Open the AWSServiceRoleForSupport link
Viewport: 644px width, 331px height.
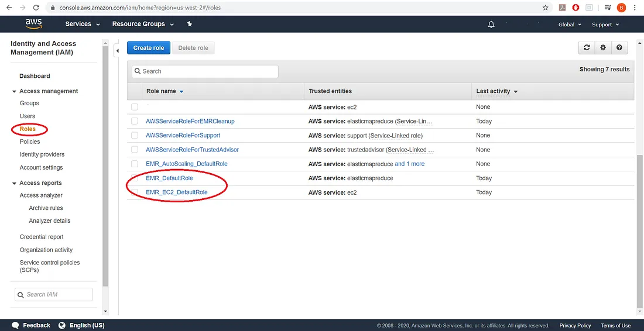(183, 135)
